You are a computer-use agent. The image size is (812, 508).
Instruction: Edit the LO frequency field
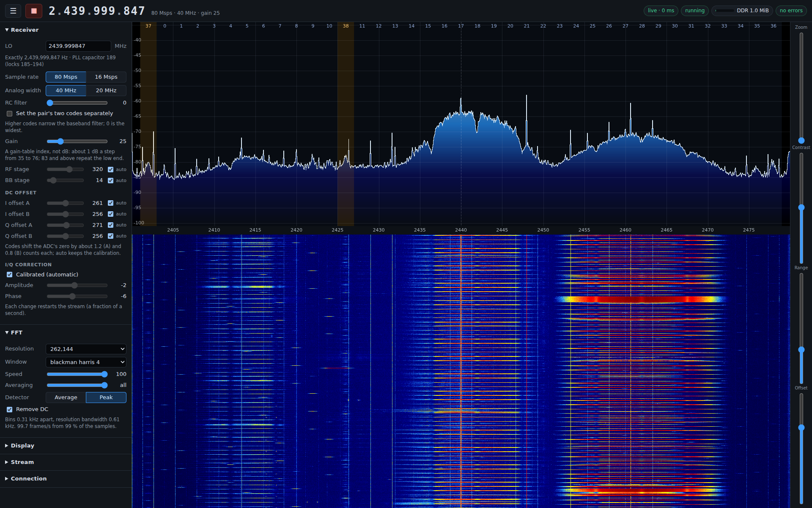(78, 46)
